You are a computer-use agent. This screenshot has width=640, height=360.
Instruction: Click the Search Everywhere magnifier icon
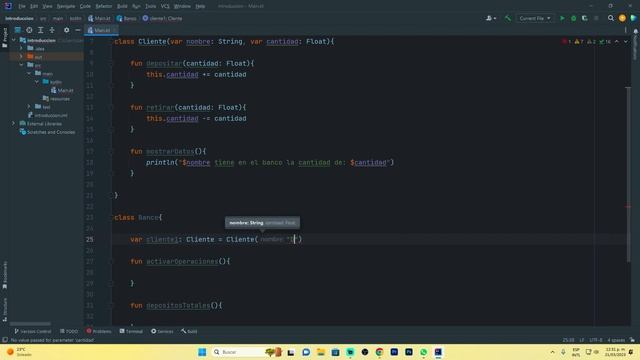click(611, 18)
